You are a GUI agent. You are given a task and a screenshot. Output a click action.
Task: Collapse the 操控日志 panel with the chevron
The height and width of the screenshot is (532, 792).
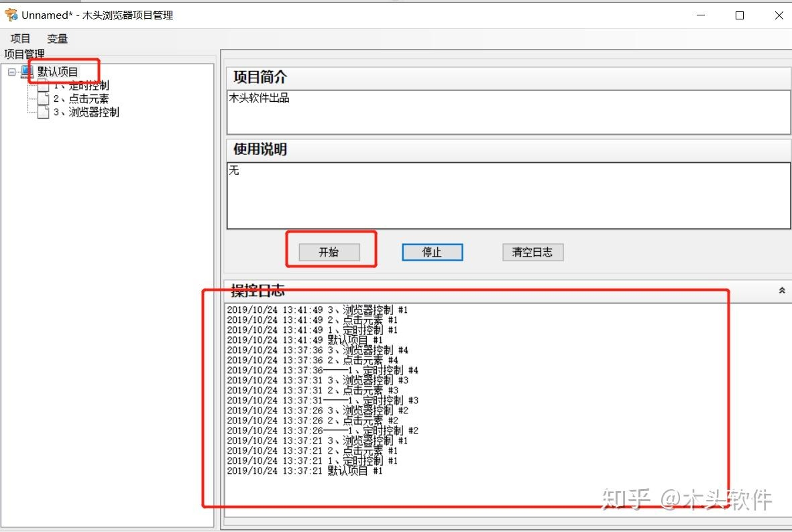point(781,290)
